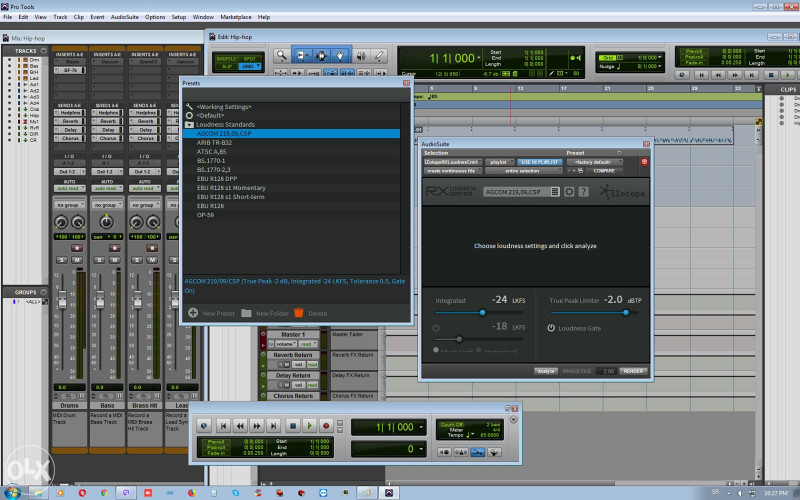Open Pro Tools icon in taskbar
Image resolution: width=800 pixels, height=500 pixels.
pos(389,493)
